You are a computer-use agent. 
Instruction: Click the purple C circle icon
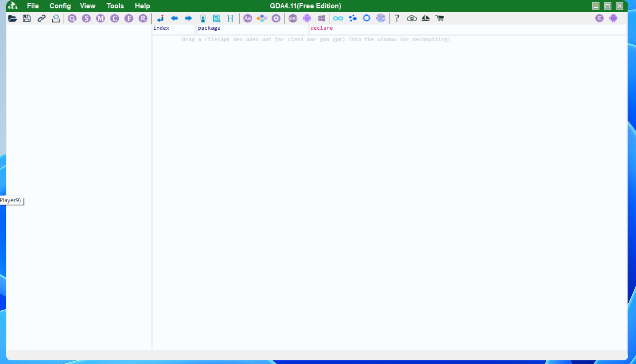[115, 18]
